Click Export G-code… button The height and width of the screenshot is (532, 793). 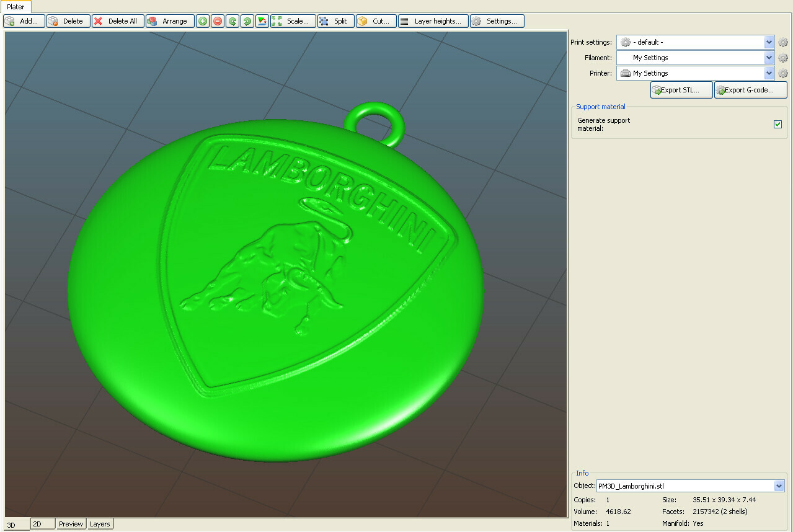(x=751, y=90)
